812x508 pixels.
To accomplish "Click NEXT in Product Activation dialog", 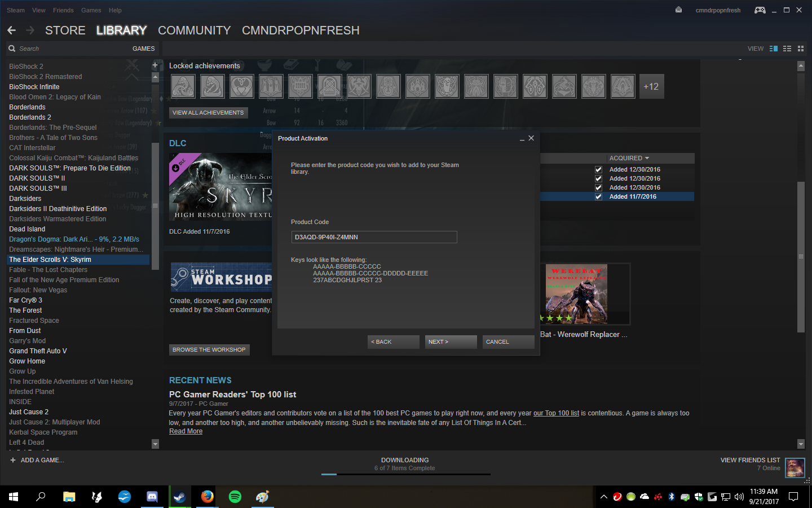I will [451, 342].
